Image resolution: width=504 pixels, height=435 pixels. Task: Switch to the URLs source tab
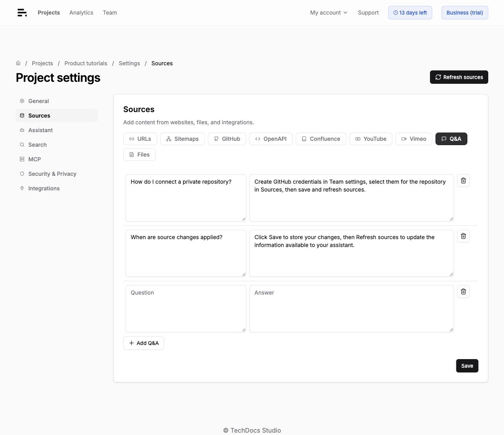click(x=140, y=139)
